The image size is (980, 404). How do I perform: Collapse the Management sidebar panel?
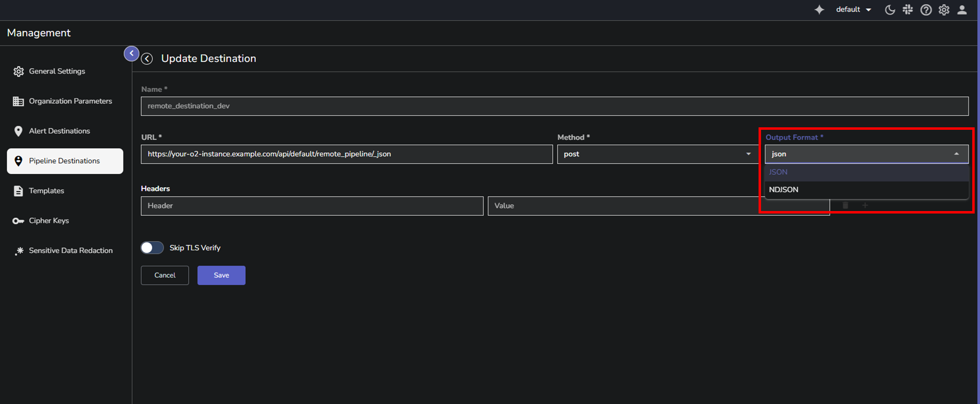point(131,53)
